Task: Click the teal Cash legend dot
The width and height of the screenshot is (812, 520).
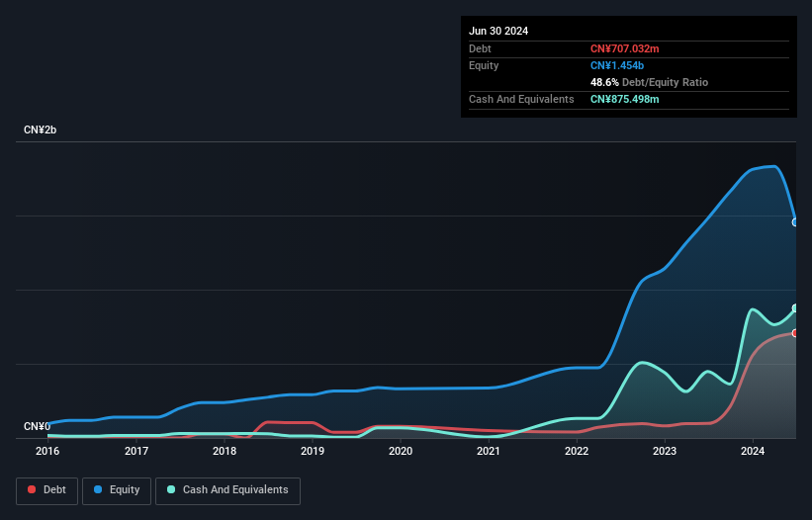Action: pyautogui.click(x=171, y=489)
